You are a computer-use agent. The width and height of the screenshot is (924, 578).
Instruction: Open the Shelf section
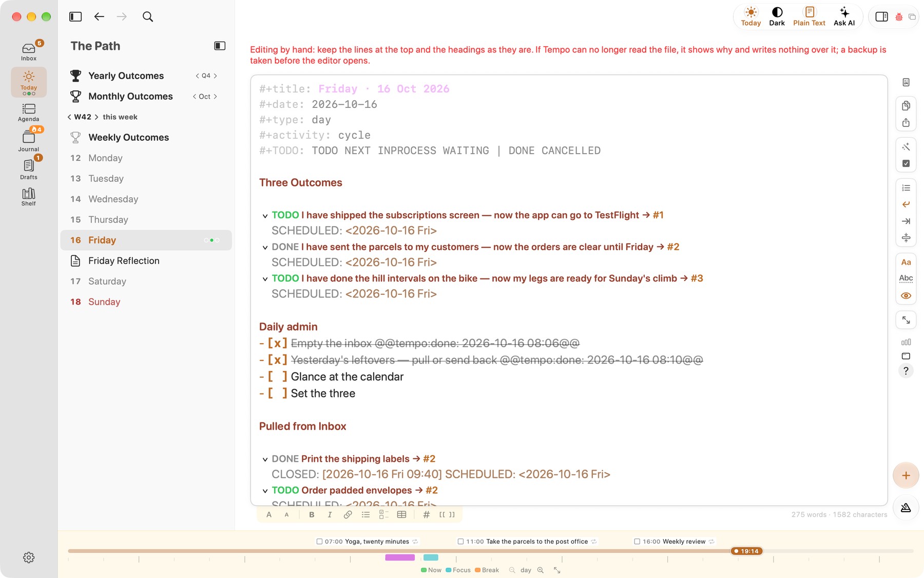pos(29,197)
